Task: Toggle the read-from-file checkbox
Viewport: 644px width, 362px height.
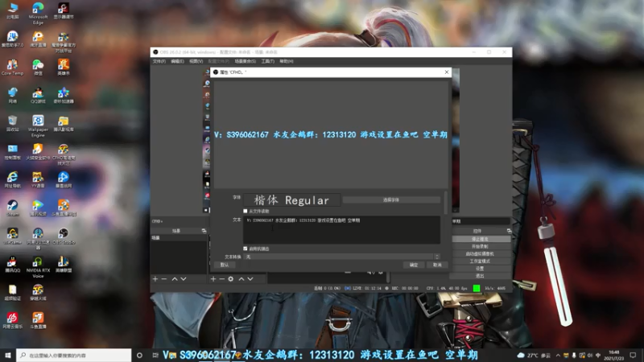Action: (246, 211)
